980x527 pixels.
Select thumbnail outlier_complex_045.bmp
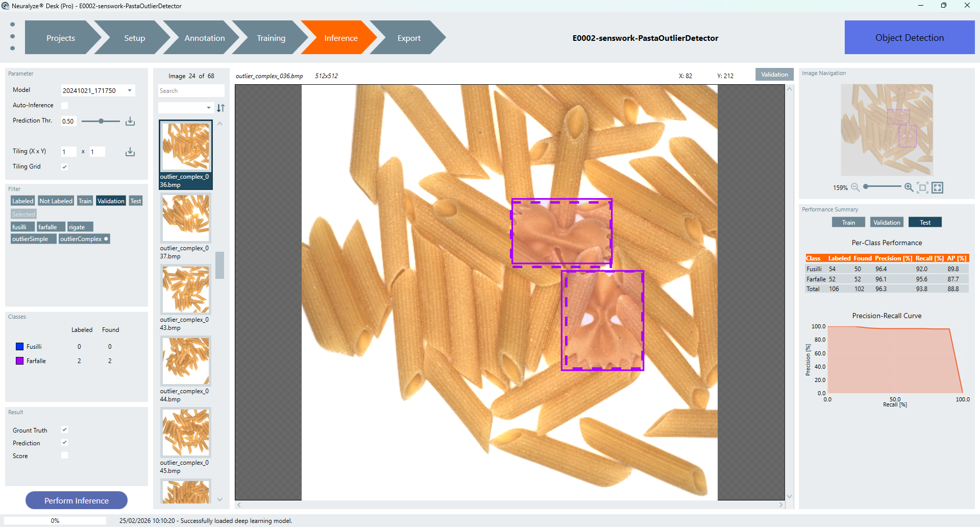click(x=186, y=433)
